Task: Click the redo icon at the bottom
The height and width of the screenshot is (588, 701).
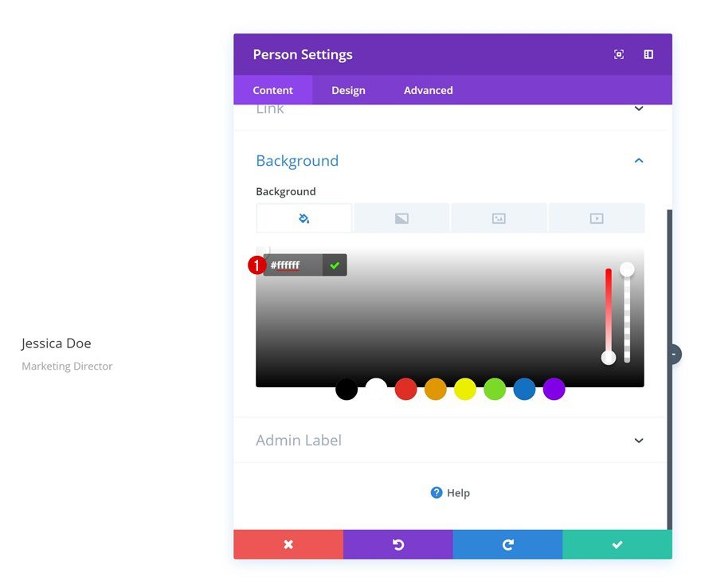Action: click(x=507, y=544)
